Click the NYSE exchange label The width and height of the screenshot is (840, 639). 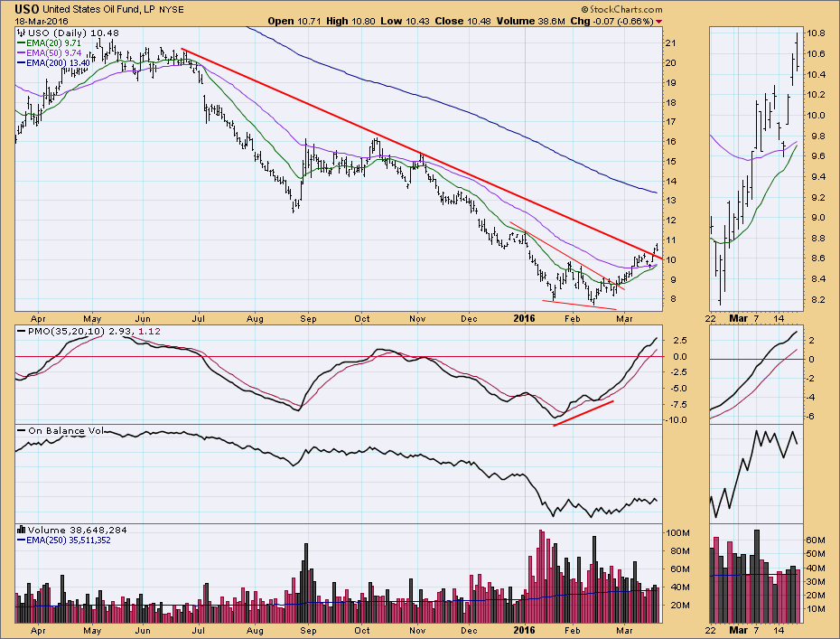pos(172,10)
